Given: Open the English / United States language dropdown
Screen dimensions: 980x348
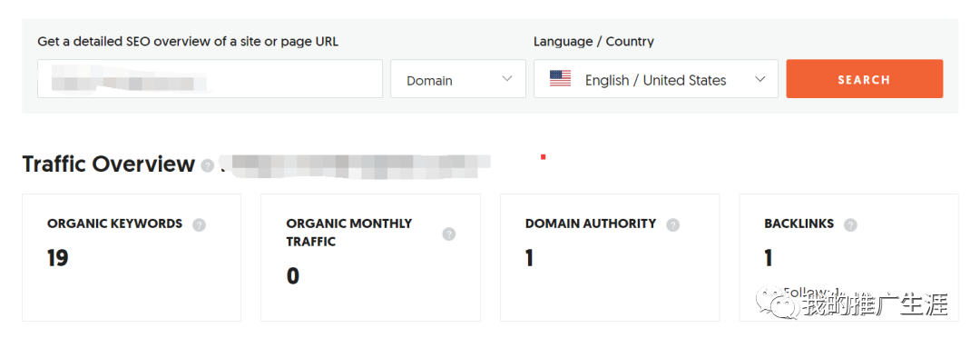Looking at the screenshot, I should pos(656,79).
